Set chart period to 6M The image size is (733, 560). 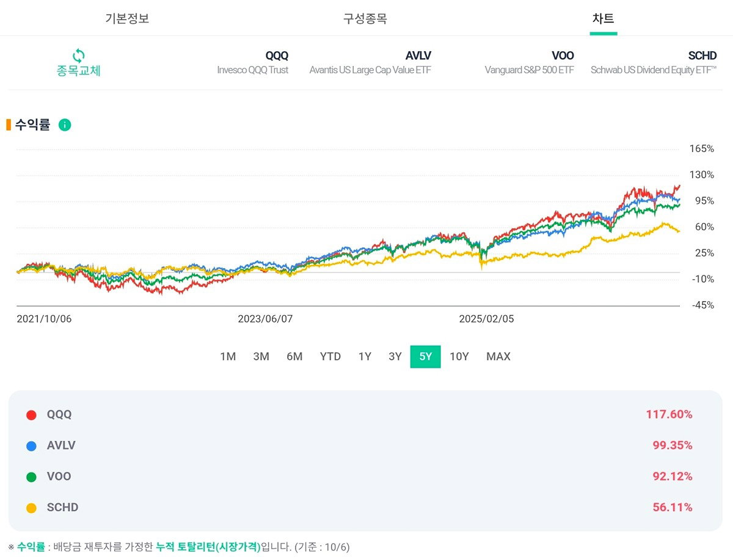pos(294,357)
